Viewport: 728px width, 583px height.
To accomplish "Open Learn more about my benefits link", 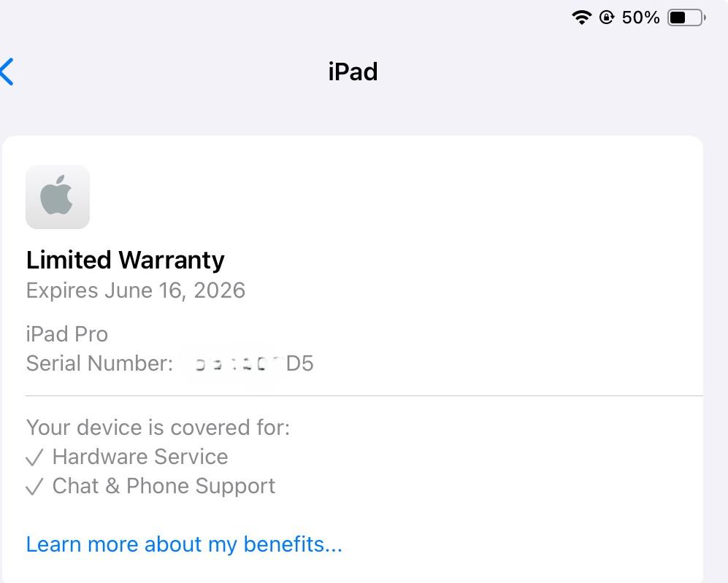I will 184,544.
